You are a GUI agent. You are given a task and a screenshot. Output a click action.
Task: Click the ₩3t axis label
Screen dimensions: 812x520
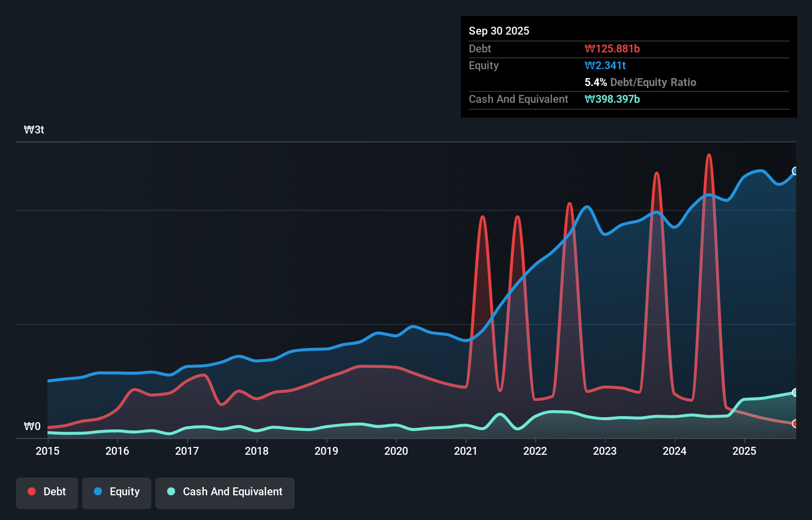[33, 130]
